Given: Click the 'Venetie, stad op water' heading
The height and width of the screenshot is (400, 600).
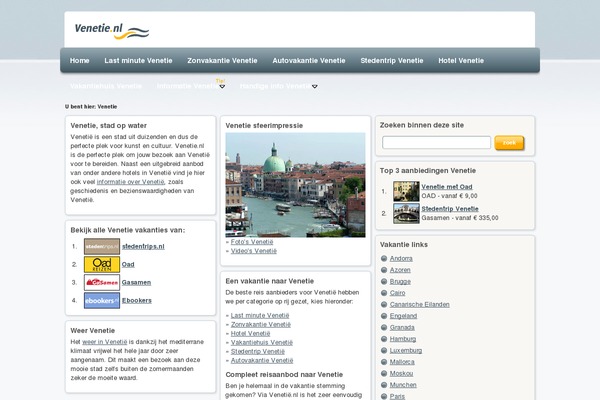Looking at the screenshot, I should coord(109,126).
